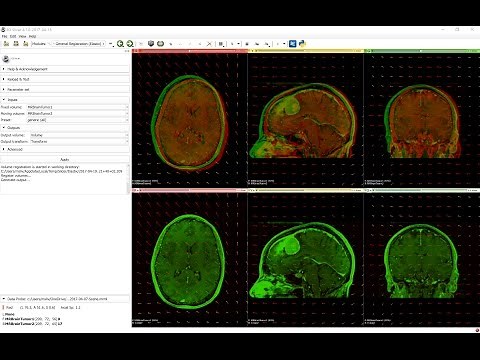Click the pin icon of top green slice view

[x=366, y=51]
